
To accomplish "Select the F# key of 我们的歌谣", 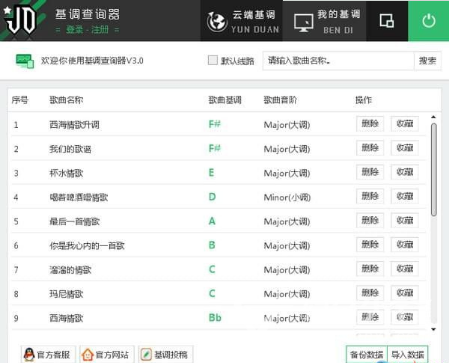I will pyautogui.click(x=214, y=148).
